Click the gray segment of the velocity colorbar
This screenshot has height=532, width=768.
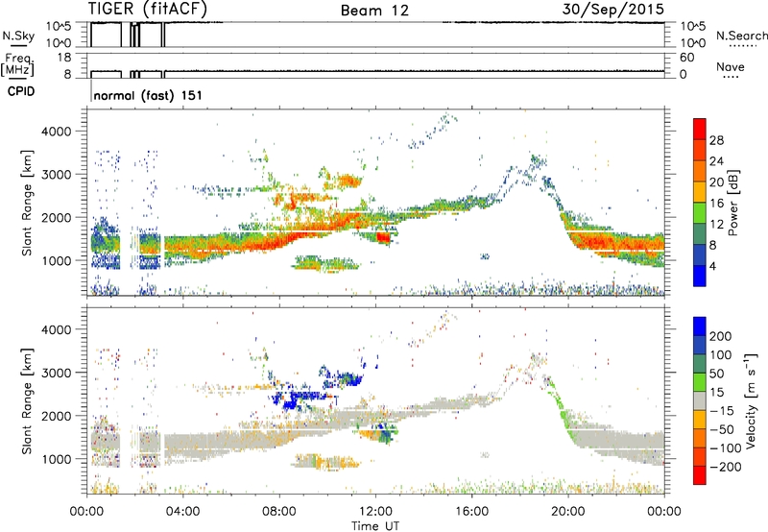tap(700, 401)
